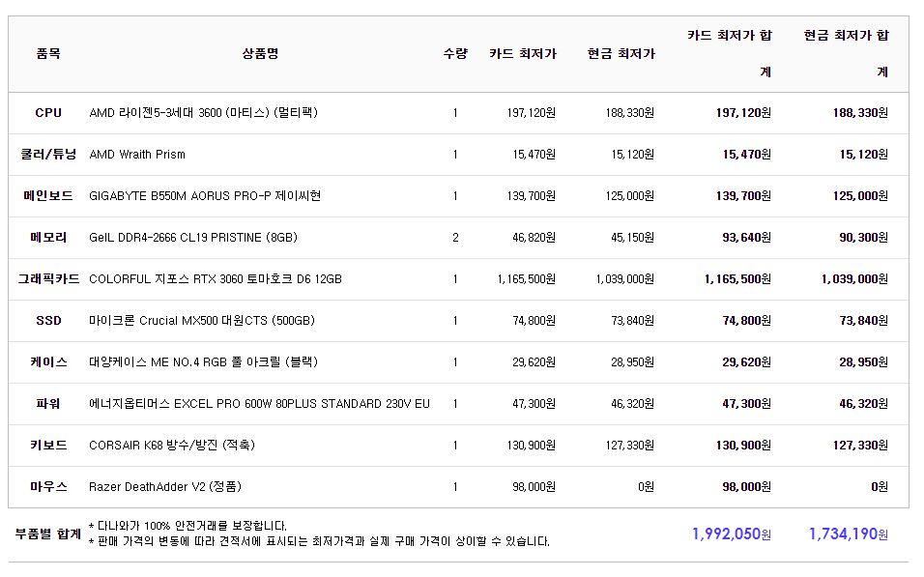Select the 그래픽카드 category label
The image size is (924, 577).
tap(48, 279)
